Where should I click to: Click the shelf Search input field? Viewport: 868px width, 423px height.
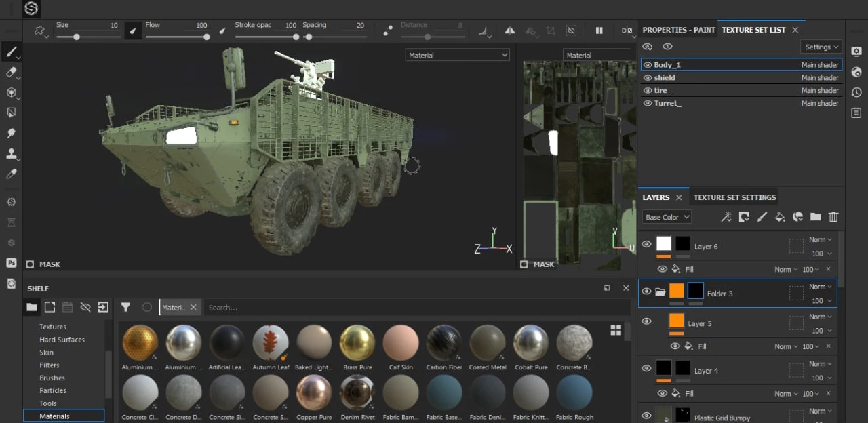pos(407,308)
